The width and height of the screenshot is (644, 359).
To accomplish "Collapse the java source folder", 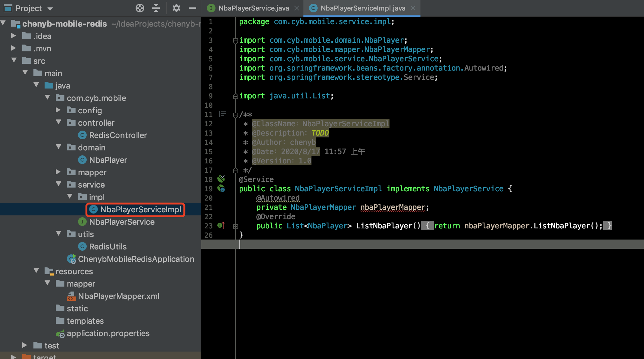I will click(x=37, y=85).
